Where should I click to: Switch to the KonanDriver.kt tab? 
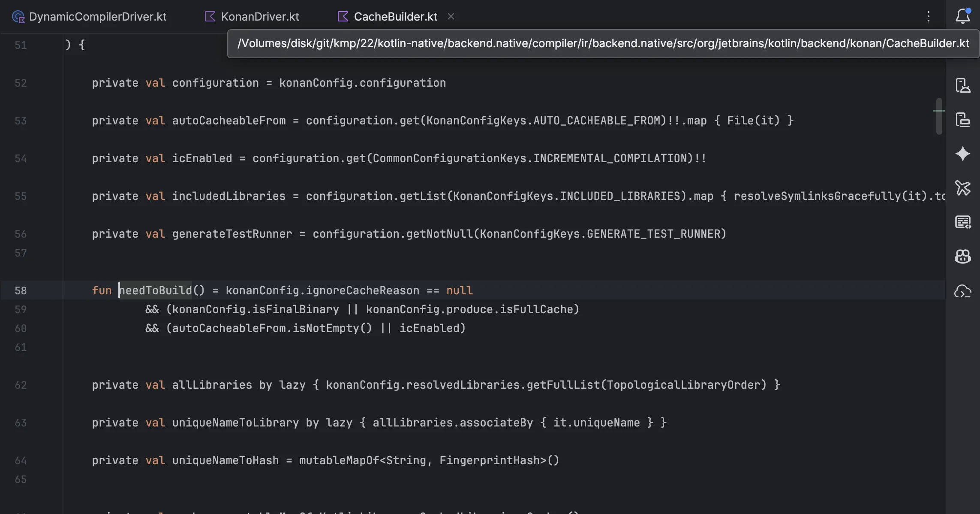(x=260, y=16)
